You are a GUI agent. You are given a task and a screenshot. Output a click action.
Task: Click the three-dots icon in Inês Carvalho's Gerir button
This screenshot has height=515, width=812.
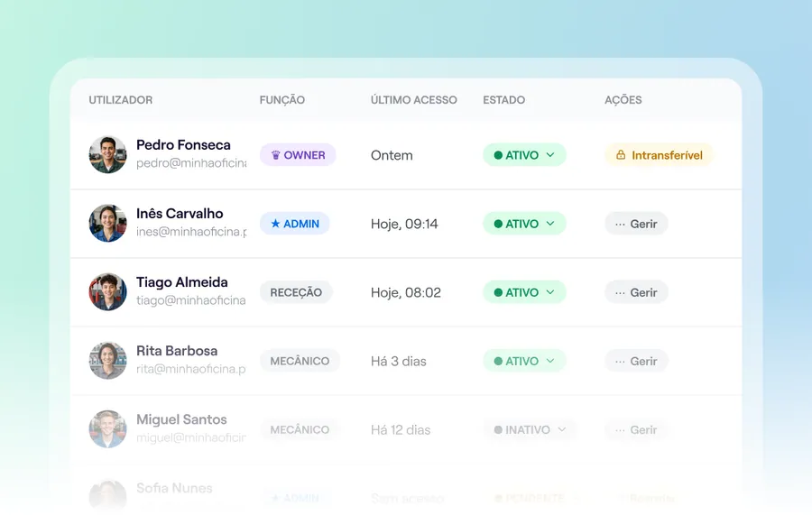(620, 224)
